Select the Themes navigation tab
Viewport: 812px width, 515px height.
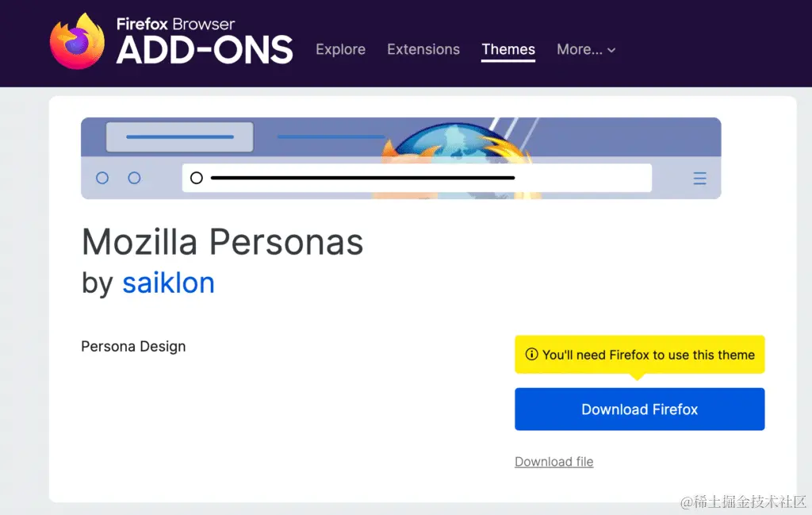pos(508,49)
